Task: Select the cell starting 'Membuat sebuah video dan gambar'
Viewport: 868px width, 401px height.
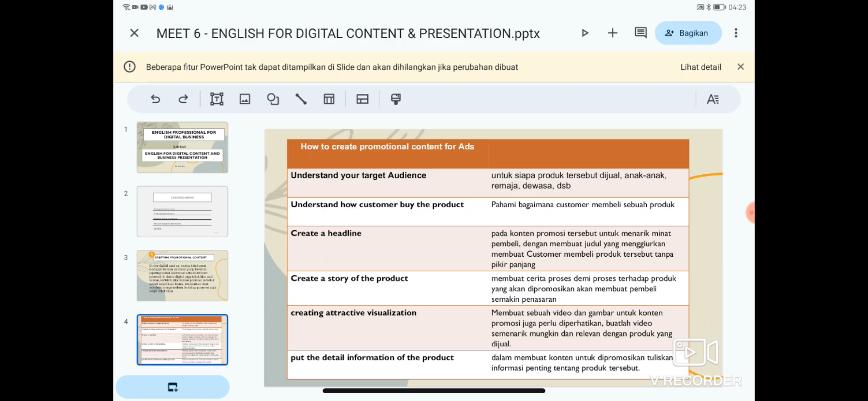Action: click(x=589, y=328)
